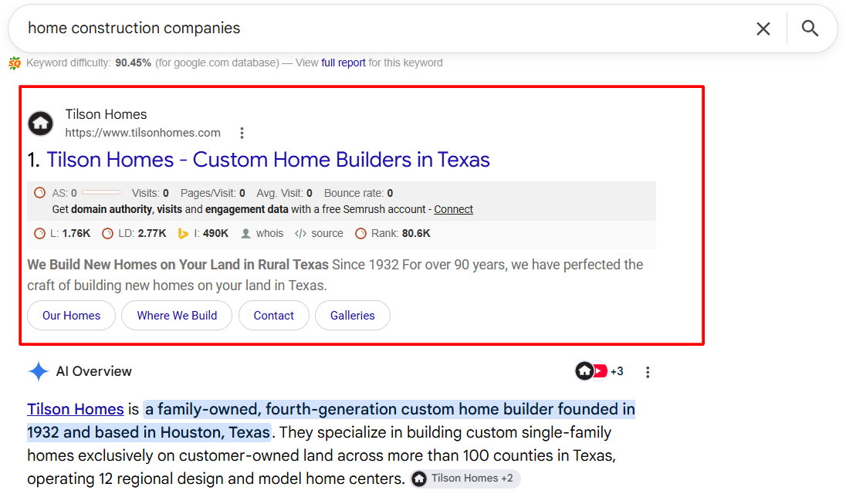The image size is (846, 504).
Task: Click the Connect Semrush account link
Action: pyautogui.click(x=453, y=209)
